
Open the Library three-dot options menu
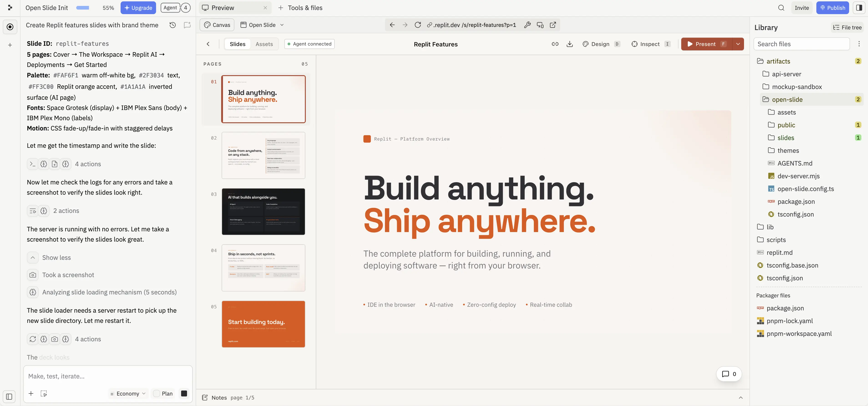[859, 44]
